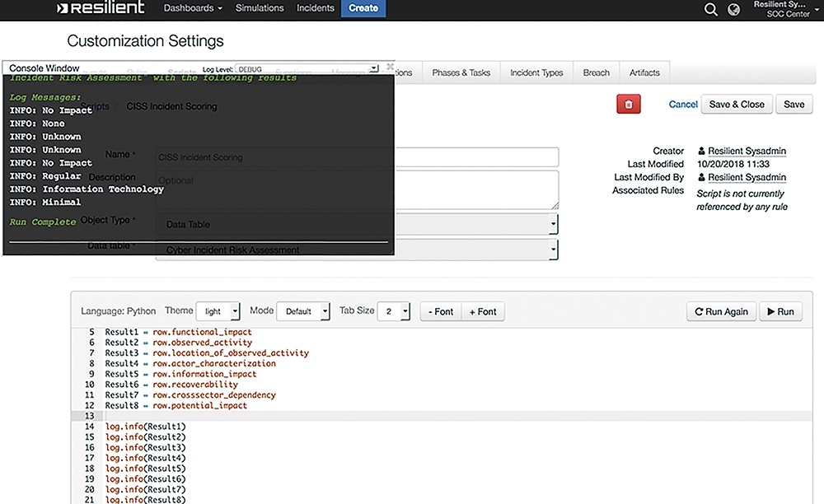Open the Mode Default dropdown
The height and width of the screenshot is (504, 824).
click(x=302, y=311)
